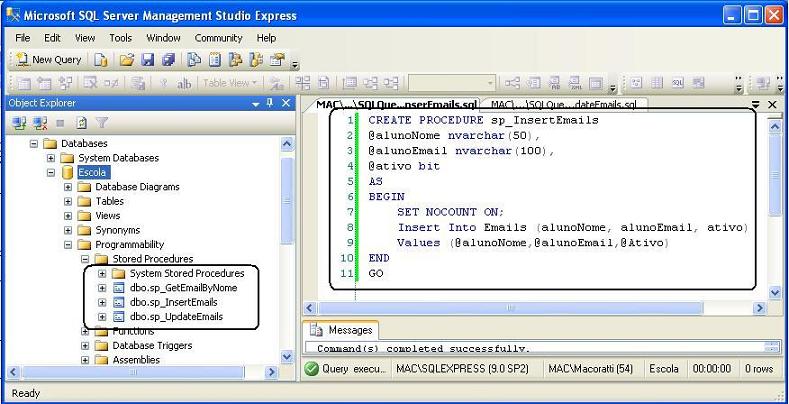Click the Connect icon in Object Explorer

20,122
